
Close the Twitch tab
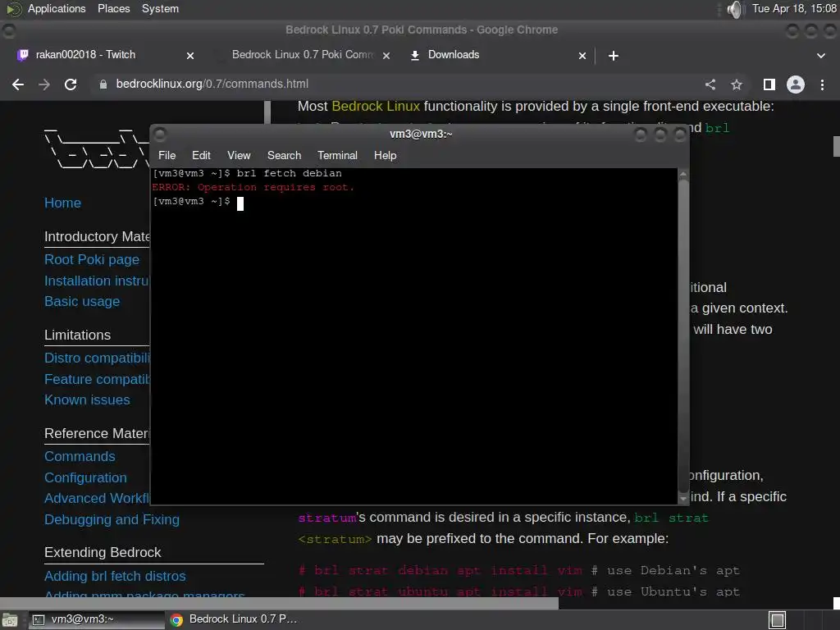[x=190, y=55]
